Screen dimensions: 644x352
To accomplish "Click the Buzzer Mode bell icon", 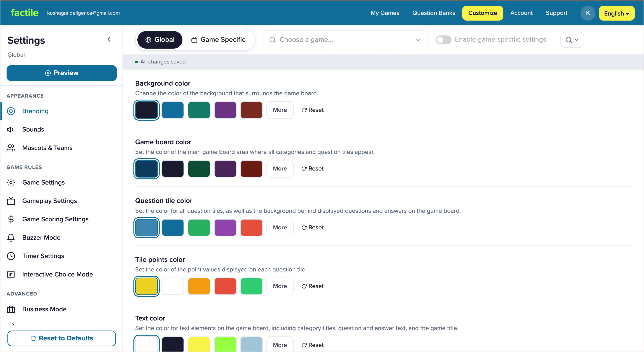I will coord(11,238).
